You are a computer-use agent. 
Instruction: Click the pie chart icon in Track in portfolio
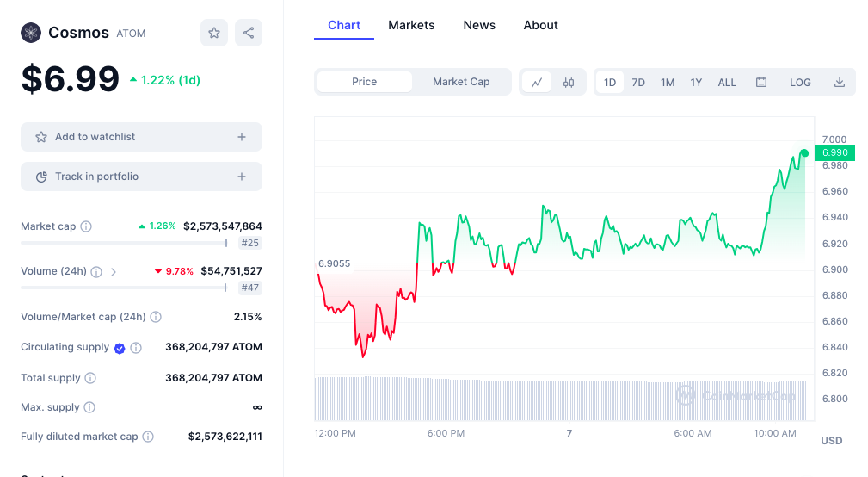point(41,177)
